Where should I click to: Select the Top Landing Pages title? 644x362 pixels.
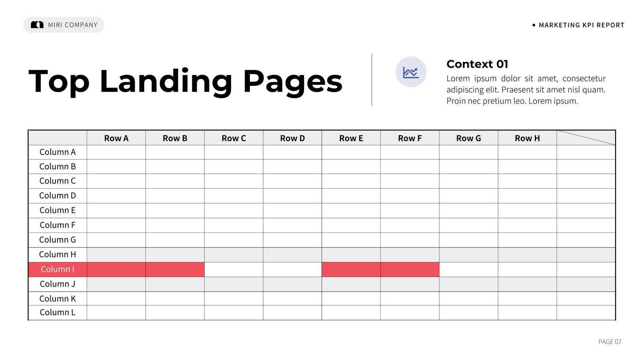pyautogui.click(x=185, y=81)
